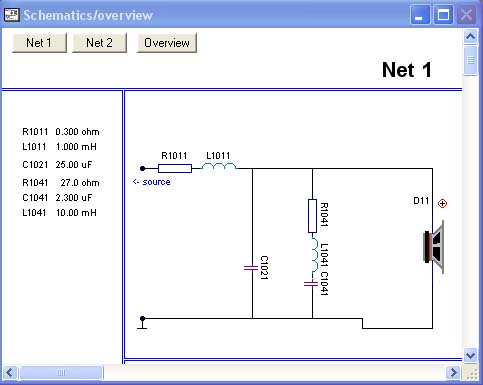Minimize the Schematics/overview window

420,15
